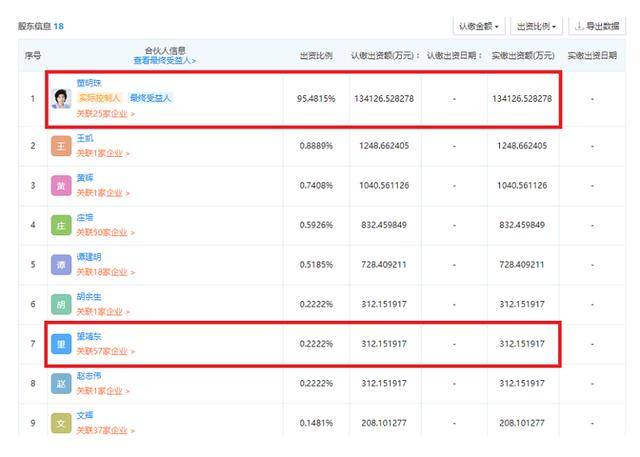This screenshot has width=640, height=457.
Task: Select the 0.5926% ratio cell
Action: 316,225
